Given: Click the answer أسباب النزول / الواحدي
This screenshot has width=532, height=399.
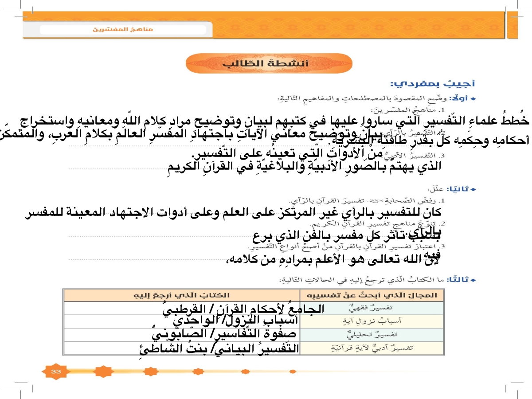Looking at the screenshot, I should (235, 320).
